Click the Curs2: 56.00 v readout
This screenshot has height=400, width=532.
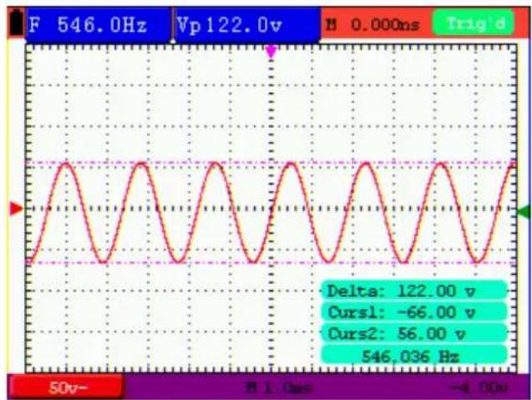coord(413,334)
